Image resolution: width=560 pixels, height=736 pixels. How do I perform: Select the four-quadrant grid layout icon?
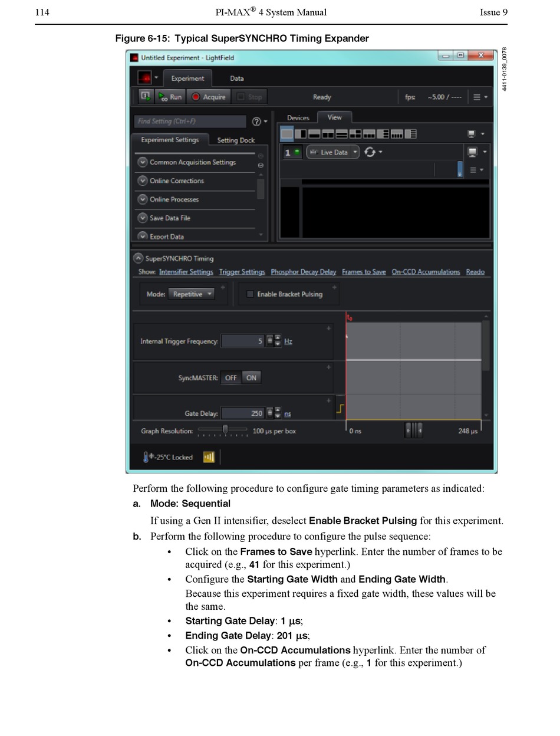(355, 134)
